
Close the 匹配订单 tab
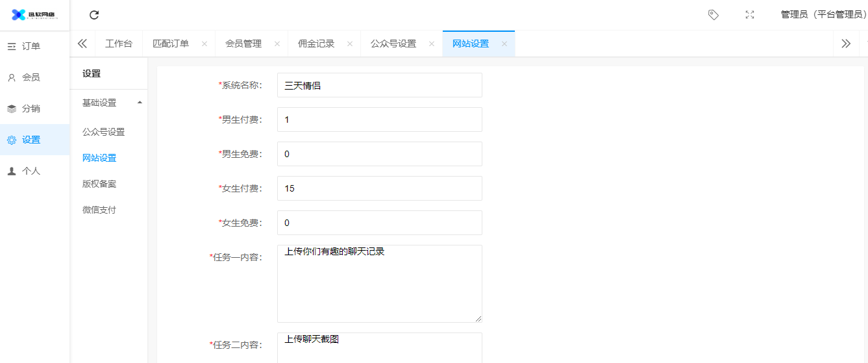205,44
